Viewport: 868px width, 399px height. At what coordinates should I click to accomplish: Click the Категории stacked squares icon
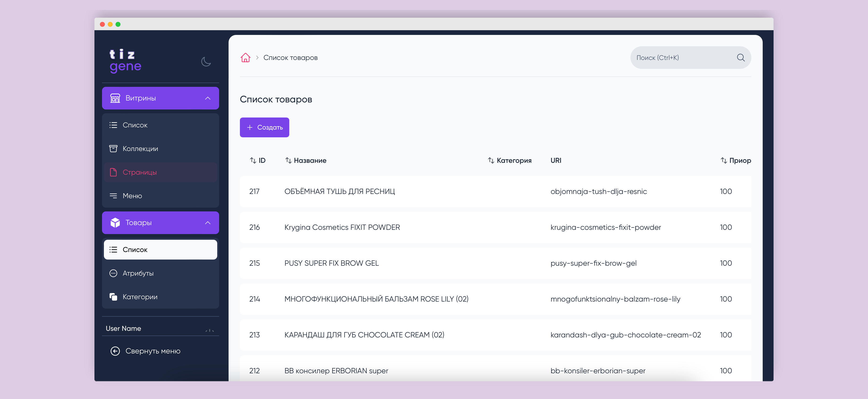(x=113, y=297)
